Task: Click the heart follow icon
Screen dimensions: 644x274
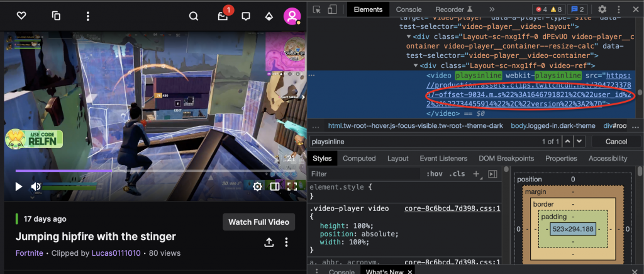Action: pos(21,16)
